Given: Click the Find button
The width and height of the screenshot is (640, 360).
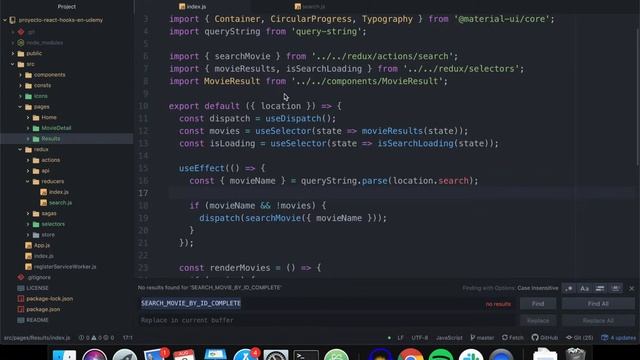Looking at the screenshot, I should point(538,304).
